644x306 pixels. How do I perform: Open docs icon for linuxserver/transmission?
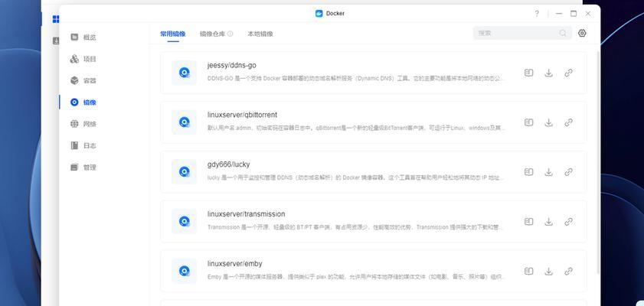click(528, 222)
